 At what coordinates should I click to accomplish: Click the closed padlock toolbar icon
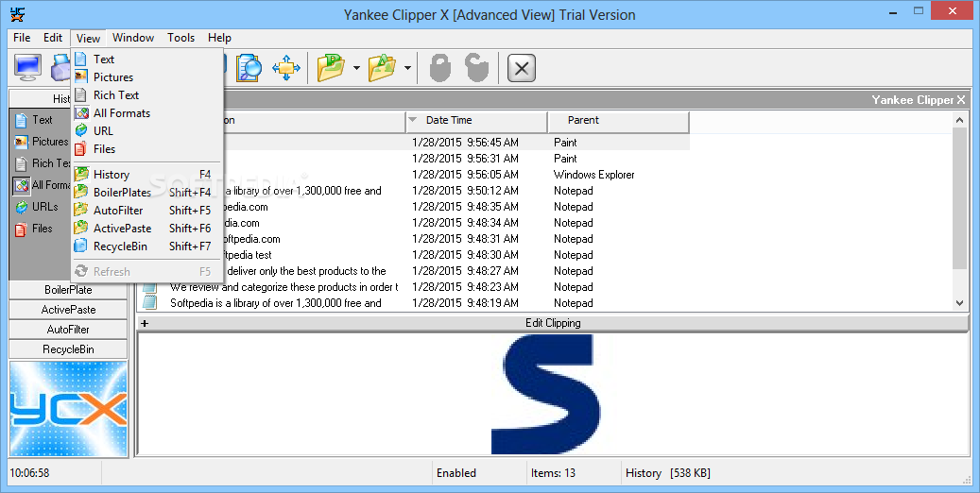[440, 67]
